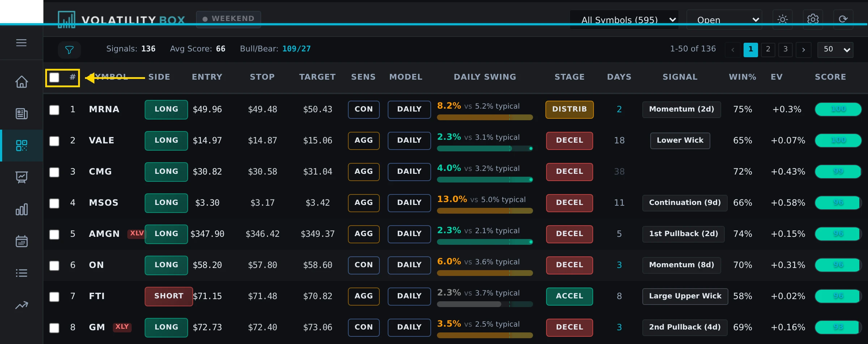Click the Volatility Box logo icon
The width and height of the screenshot is (868, 344).
67,20
